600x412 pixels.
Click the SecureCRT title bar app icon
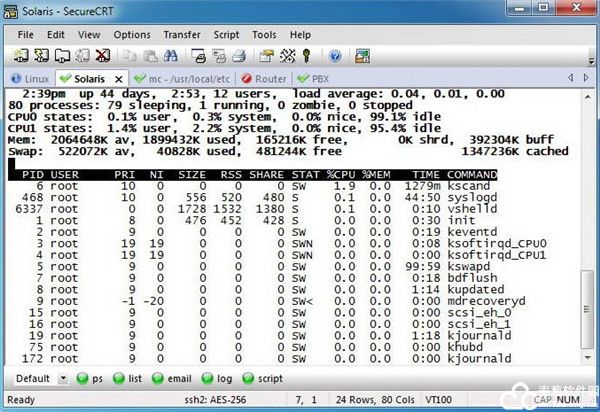(x=11, y=11)
